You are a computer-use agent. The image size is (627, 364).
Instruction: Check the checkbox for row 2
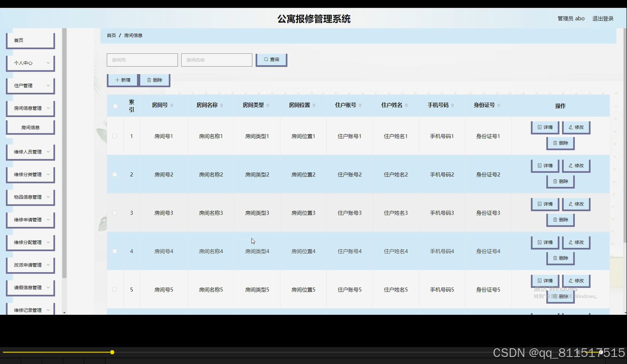115,175
